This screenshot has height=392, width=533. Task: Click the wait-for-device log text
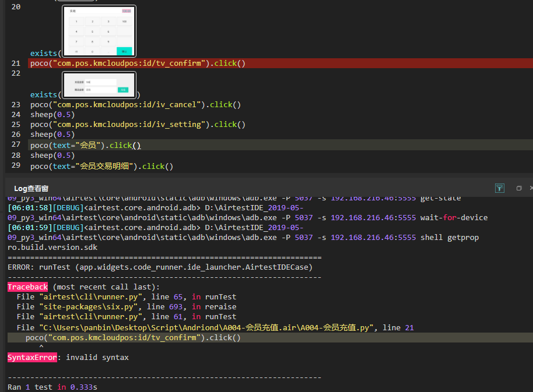(454, 218)
